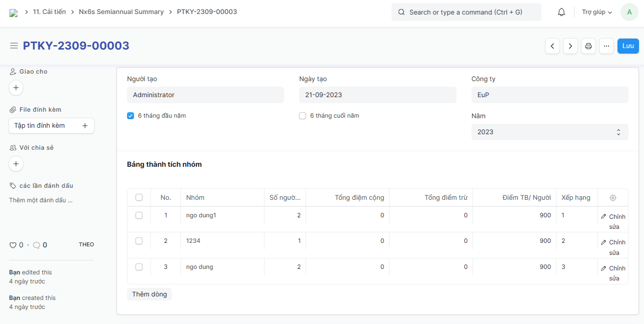Open table column settings gear

coord(613,198)
